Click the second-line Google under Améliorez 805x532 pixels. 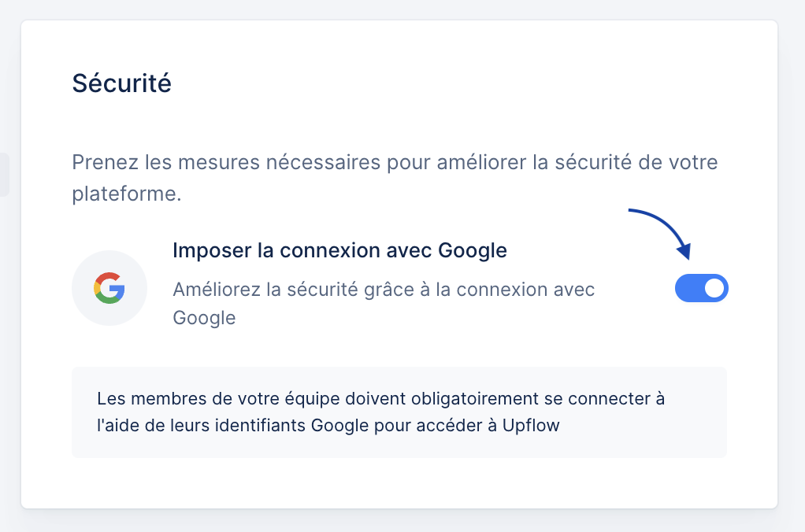pyautogui.click(x=204, y=318)
